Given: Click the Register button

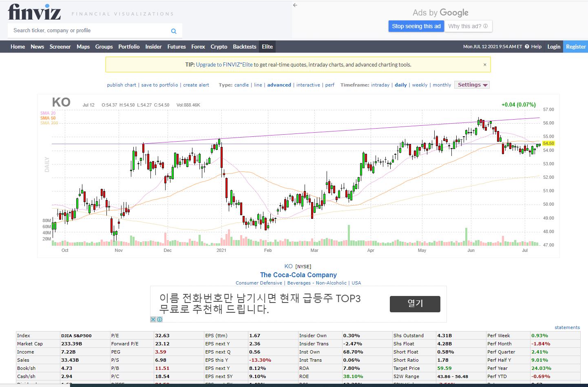Looking at the screenshot, I should tap(576, 47).
